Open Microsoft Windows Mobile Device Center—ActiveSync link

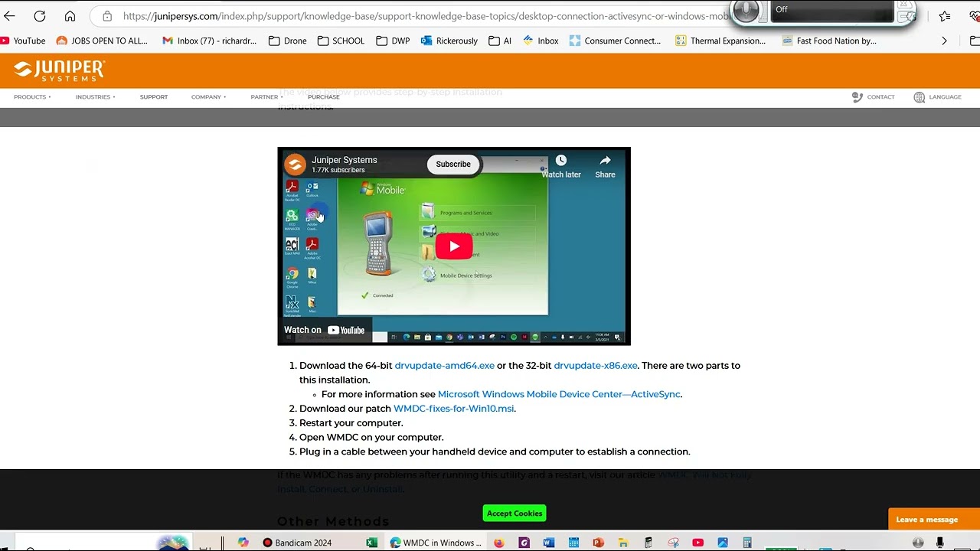point(559,394)
